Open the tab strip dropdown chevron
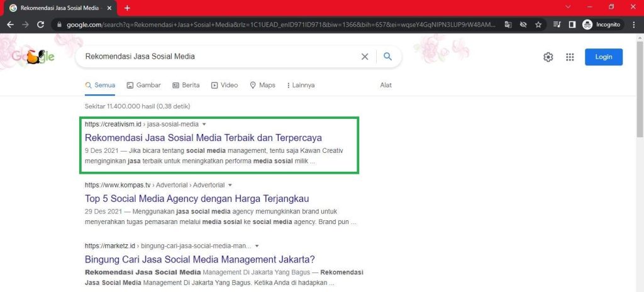The width and height of the screenshot is (644, 292). [569, 7]
